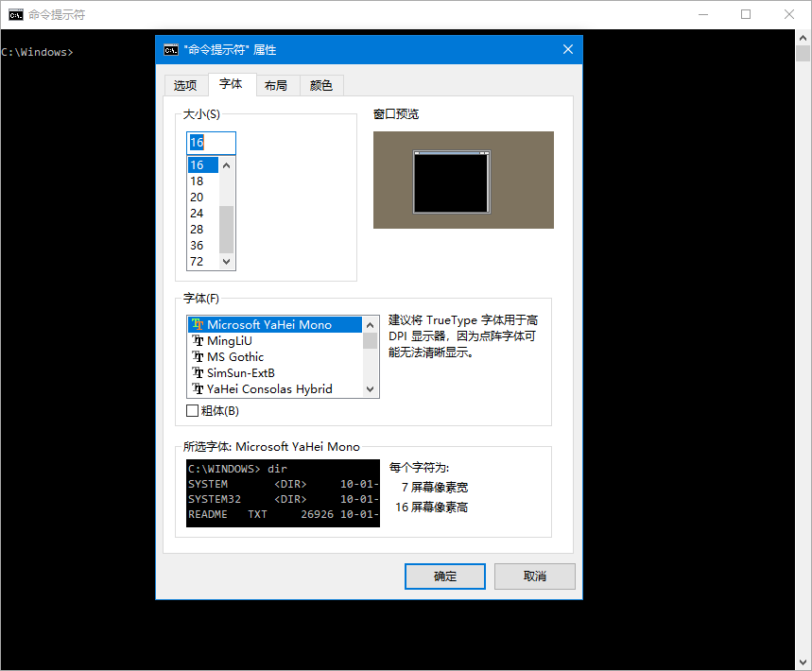Viewport: 812px width, 671px height.
Task: Select YaHei Consolas Hybrid font
Action: click(274, 388)
